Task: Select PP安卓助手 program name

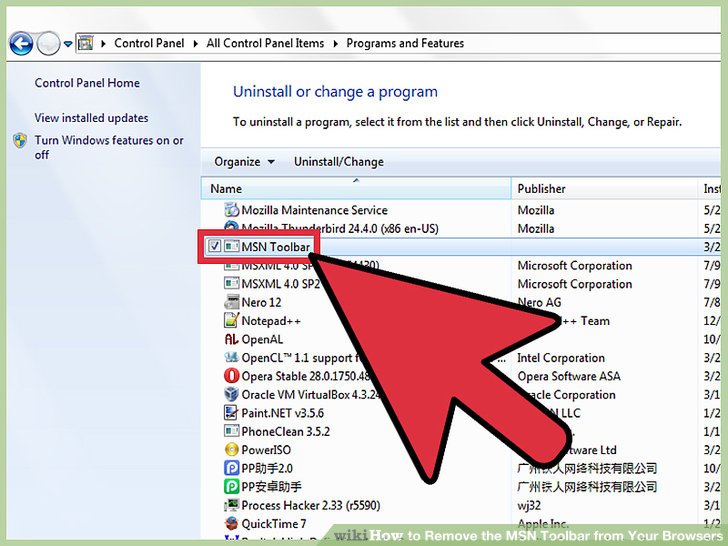Action: pyautogui.click(x=272, y=487)
